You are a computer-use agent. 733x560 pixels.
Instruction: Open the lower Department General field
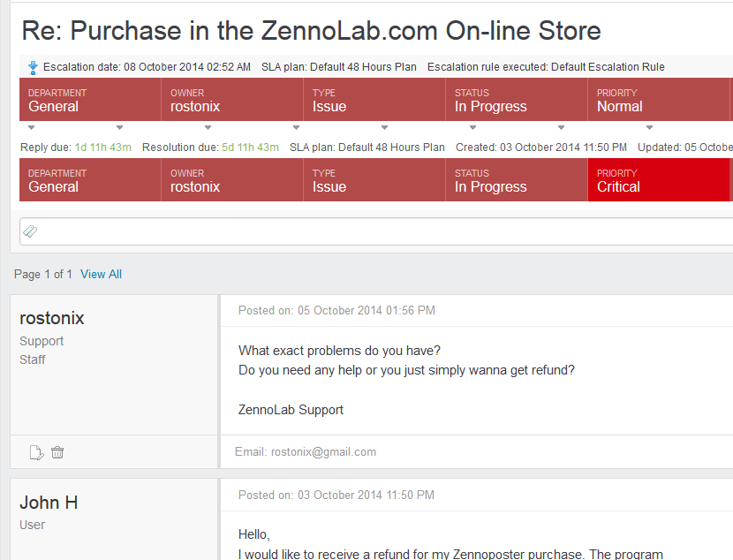(90, 180)
